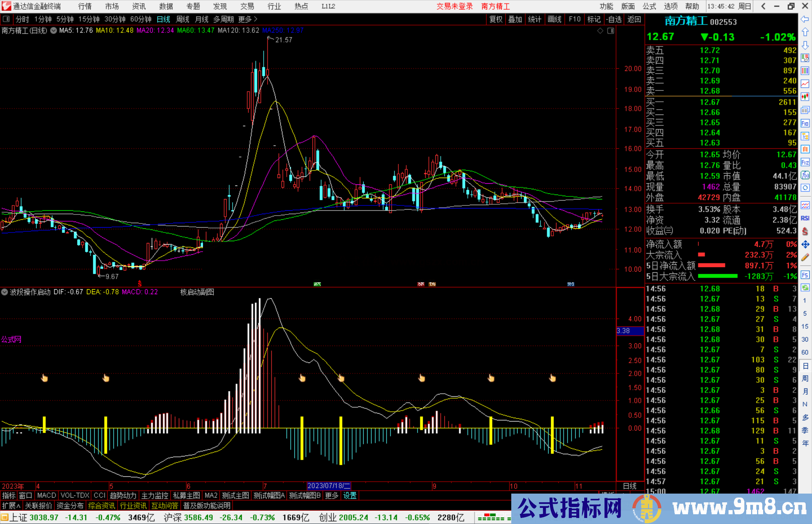Select the MACD indicator button
This screenshot has width=812, height=524.
click(47, 495)
